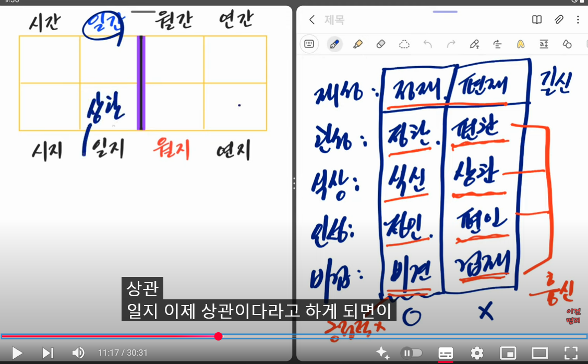
Task: Select the lasso selection tool
Action: (x=404, y=44)
